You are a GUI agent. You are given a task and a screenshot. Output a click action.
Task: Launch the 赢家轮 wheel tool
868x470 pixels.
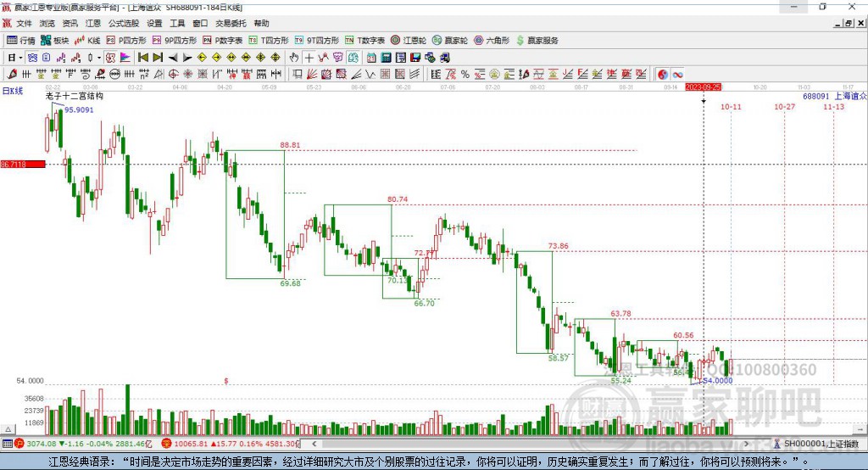coord(450,41)
